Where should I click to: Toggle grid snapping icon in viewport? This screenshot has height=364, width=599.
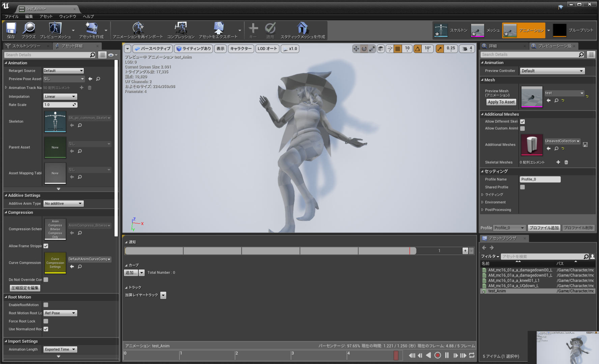click(x=398, y=49)
